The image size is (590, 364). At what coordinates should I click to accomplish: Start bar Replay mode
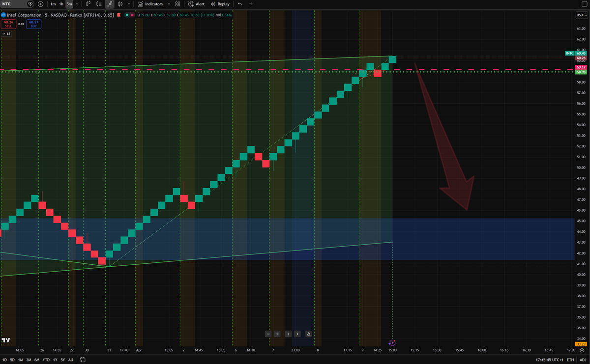coord(220,4)
